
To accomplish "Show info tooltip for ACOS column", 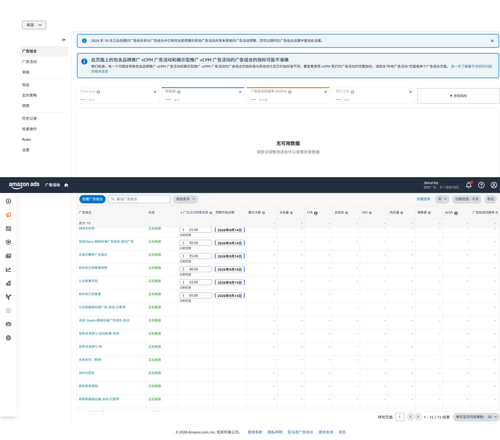I will [456, 213].
